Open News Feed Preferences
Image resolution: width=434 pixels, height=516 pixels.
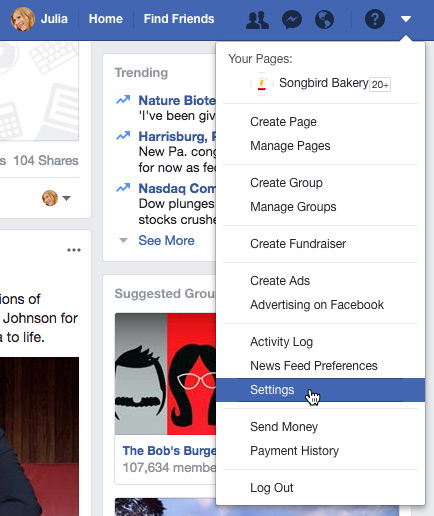(314, 366)
